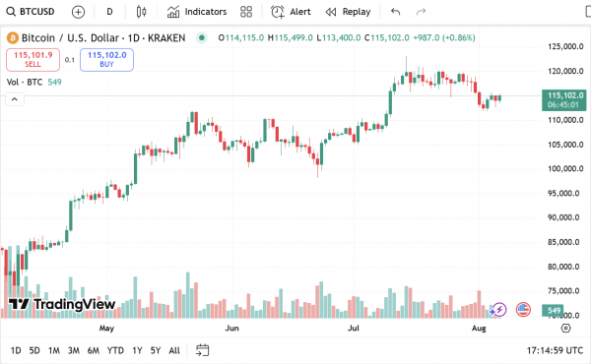Click the red 115,101.9 SELL button
Viewport: 591px width, 364px height.
point(33,59)
